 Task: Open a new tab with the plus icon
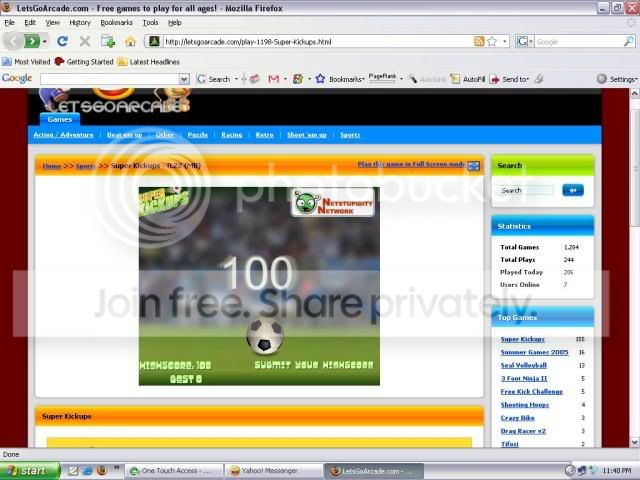(108, 41)
